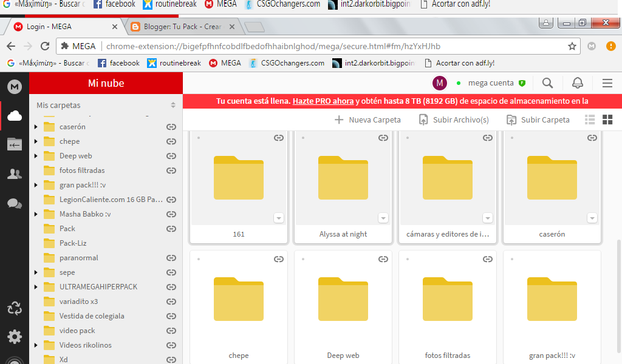The image size is (622, 364).
Task: Click mega cuenta account name
Action: click(491, 83)
